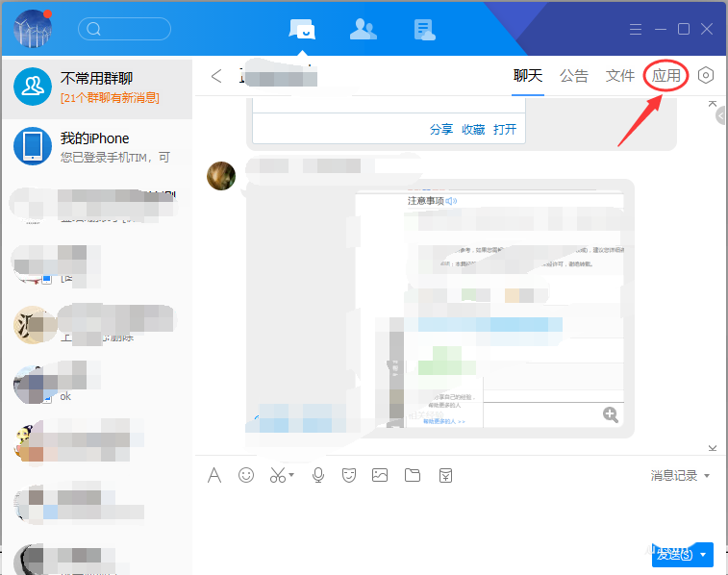The image size is (728, 575).
Task: Open the emoji smiley picker
Action: point(246,475)
